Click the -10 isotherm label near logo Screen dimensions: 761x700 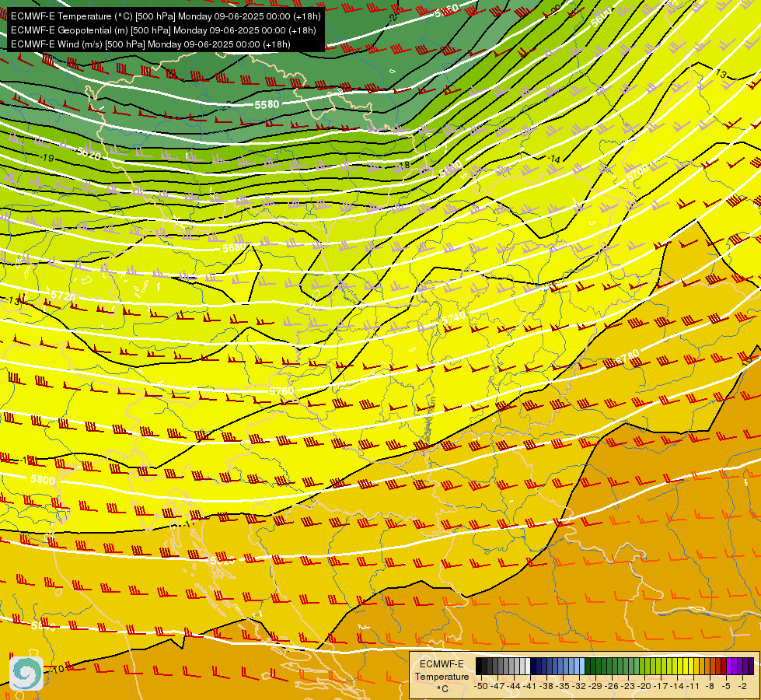point(58,670)
